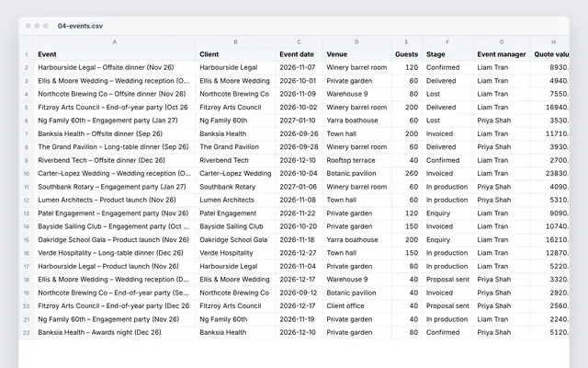Click 'Verde Hospitality – Long-table dinner (Dec 26)' cell
The width and height of the screenshot is (588, 368).
pos(115,253)
